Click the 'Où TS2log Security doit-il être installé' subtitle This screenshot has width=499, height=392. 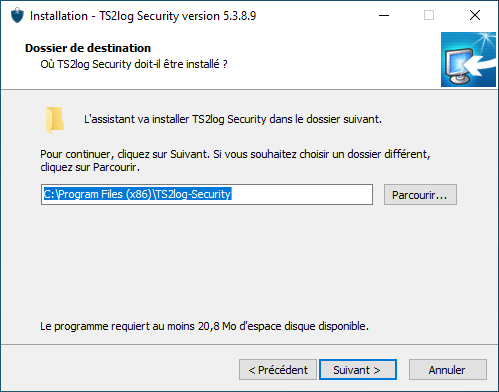tap(134, 64)
